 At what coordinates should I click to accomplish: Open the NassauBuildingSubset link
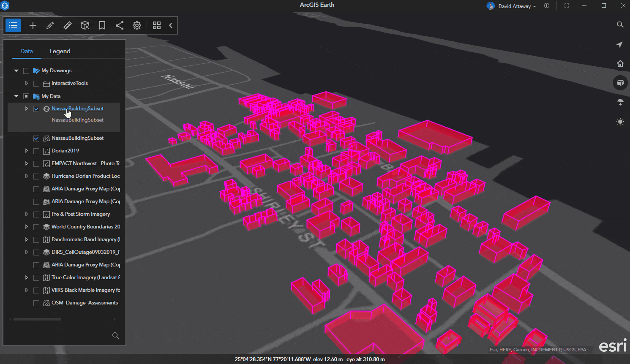click(x=77, y=109)
